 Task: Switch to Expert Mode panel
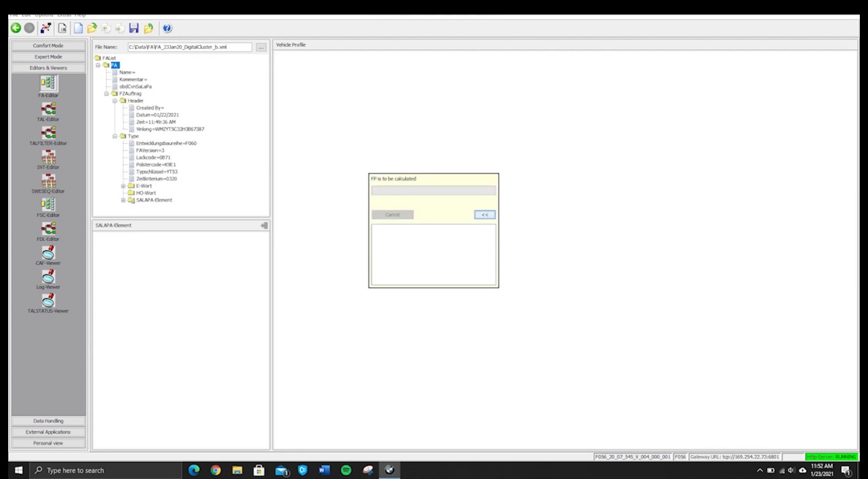48,57
